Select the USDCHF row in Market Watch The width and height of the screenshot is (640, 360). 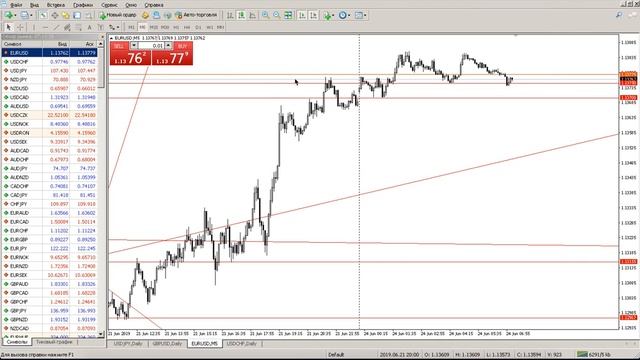pyautogui.click(x=49, y=62)
